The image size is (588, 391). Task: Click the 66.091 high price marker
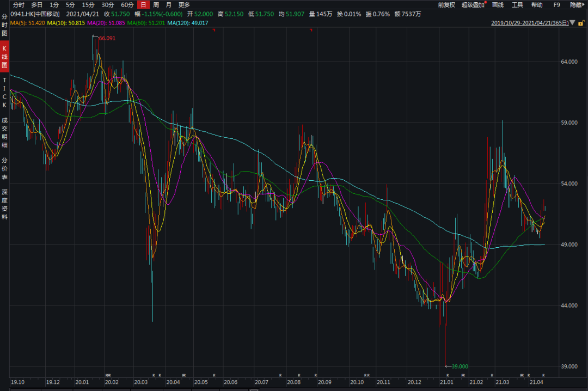[107, 38]
